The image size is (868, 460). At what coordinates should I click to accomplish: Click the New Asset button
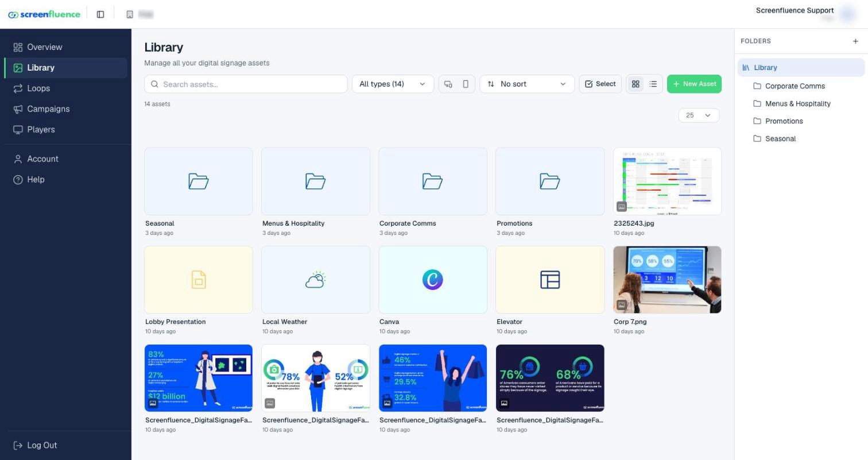694,84
